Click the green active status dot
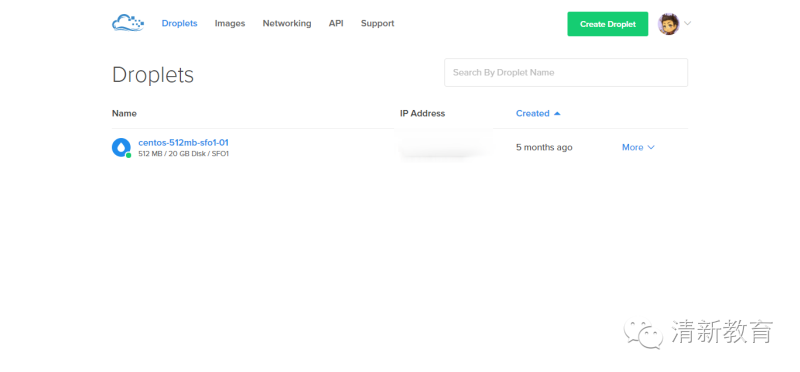 click(129, 155)
